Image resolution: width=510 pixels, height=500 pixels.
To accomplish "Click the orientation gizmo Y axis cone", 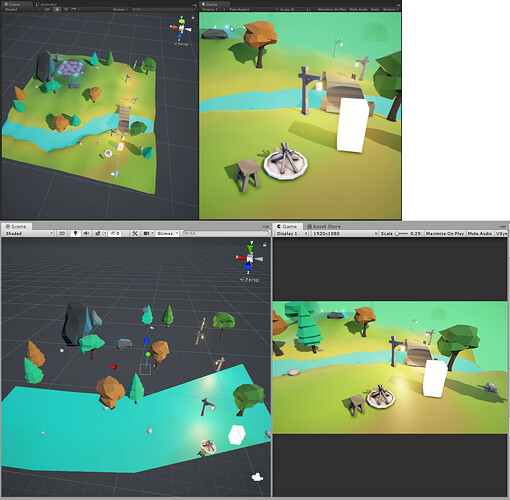I will click(x=250, y=248).
